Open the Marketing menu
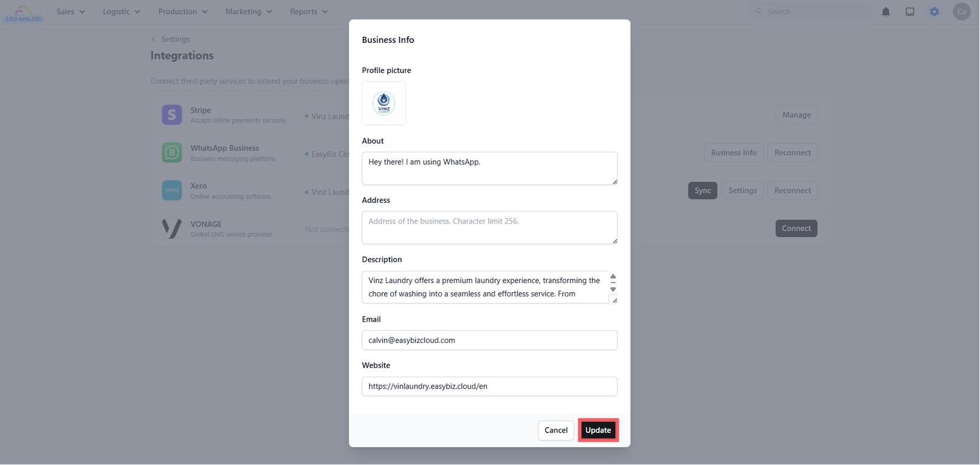Screen dimensions: 980x465 pos(249,12)
